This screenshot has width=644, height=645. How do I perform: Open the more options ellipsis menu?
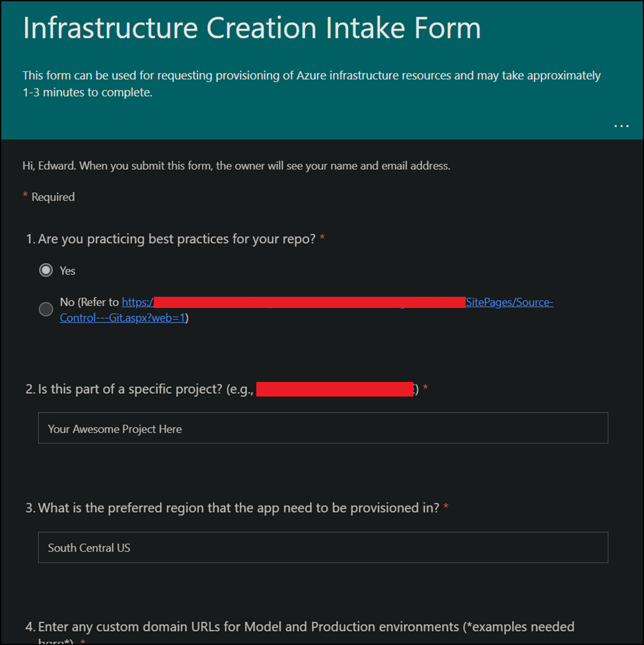click(621, 126)
